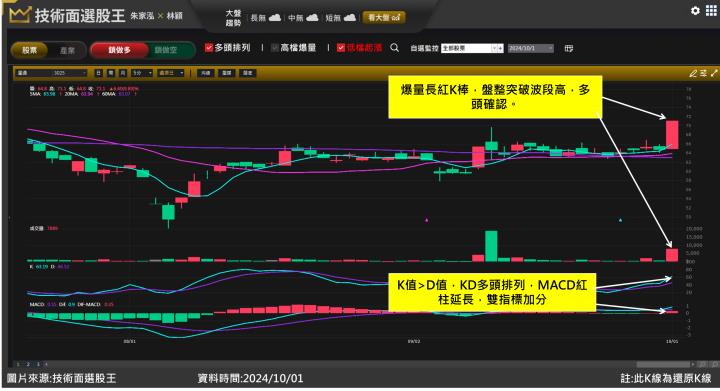Switch to 產業 mode
Viewport: 720px width, 391px height.
click(67, 50)
